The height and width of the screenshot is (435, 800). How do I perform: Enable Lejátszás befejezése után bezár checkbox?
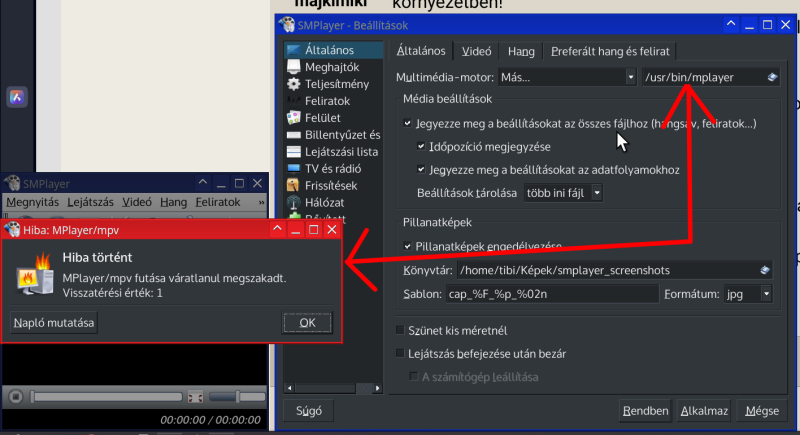400,353
